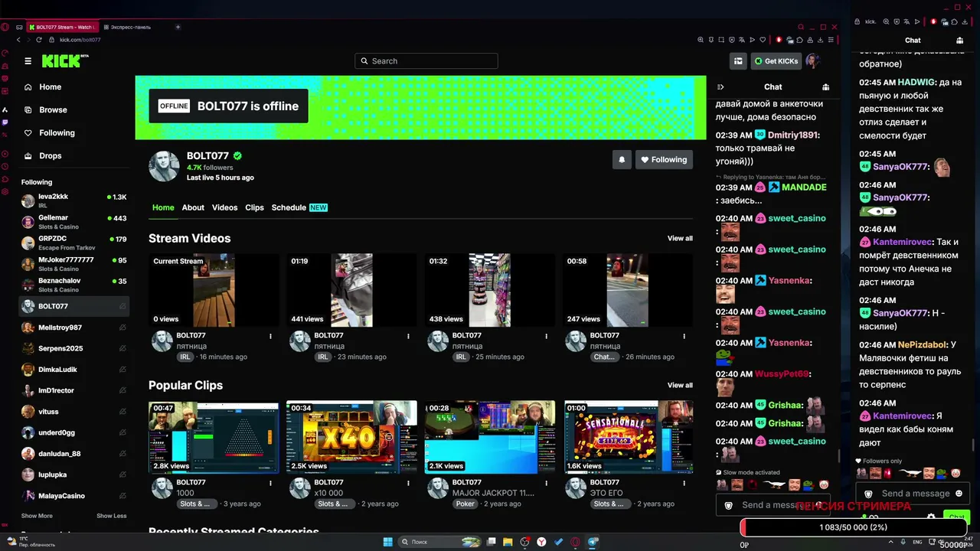Switch to the Clips tab

coord(254,207)
